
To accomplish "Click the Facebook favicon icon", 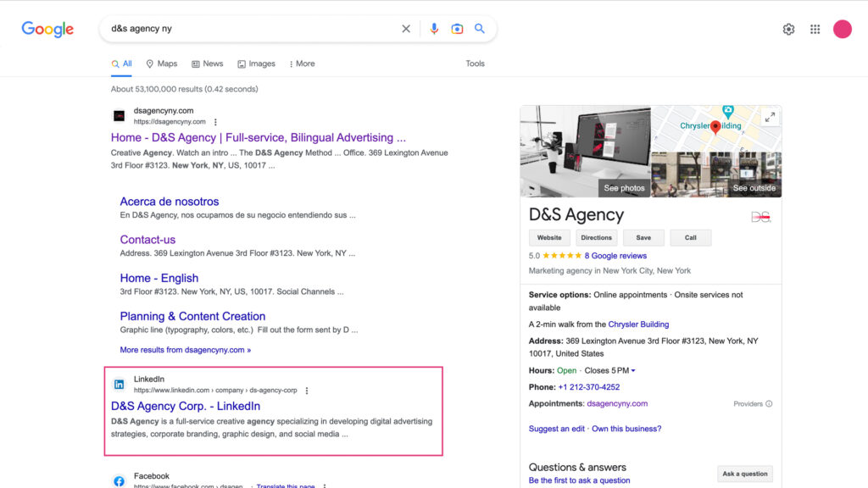I will click(119, 481).
